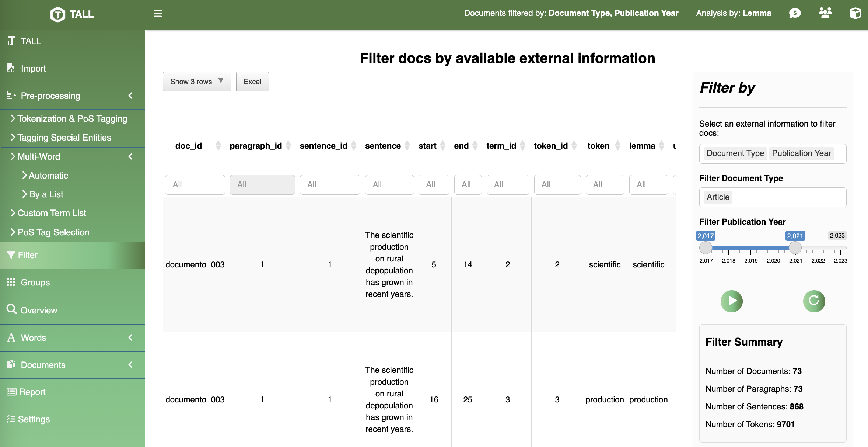Click the 2,017 lower year slider handle
The image size is (868, 447).
[x=706, y=247]
